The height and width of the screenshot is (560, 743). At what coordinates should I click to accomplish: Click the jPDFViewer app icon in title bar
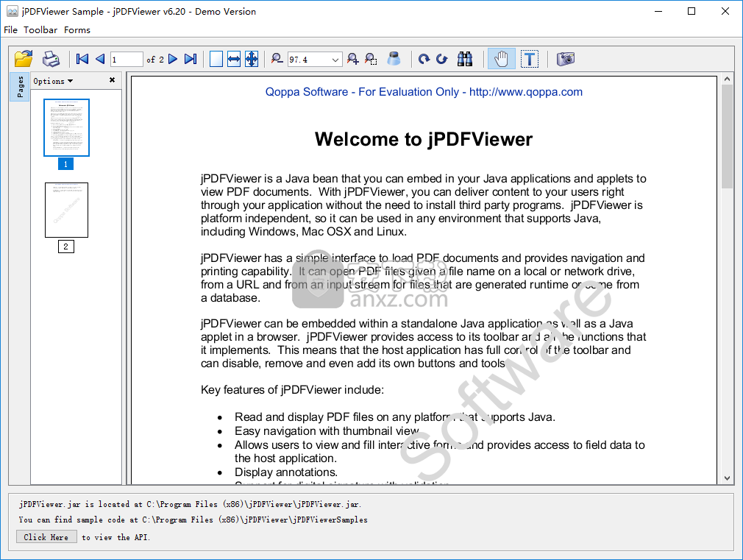pyautogui.click(x=13, y=11)
